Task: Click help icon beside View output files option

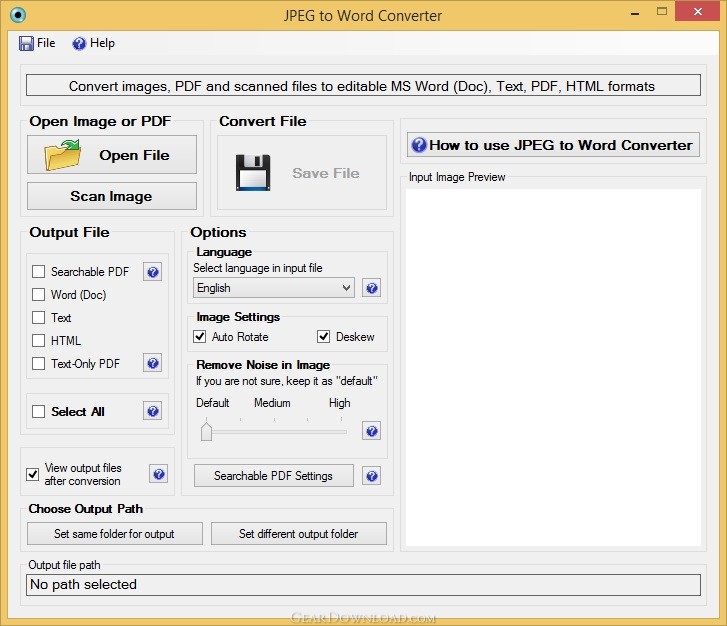Action: point(159,474)
